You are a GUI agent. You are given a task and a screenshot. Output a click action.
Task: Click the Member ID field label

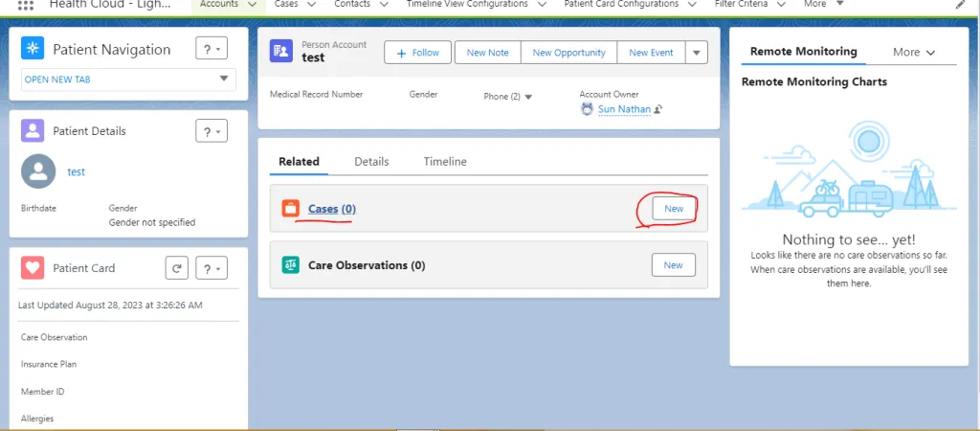point(42,392)
